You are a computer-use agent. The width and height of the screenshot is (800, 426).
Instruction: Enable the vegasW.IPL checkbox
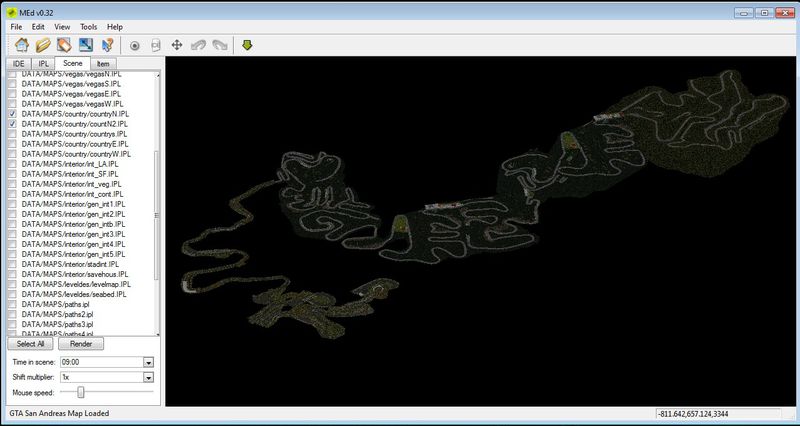tap(13, 104)
